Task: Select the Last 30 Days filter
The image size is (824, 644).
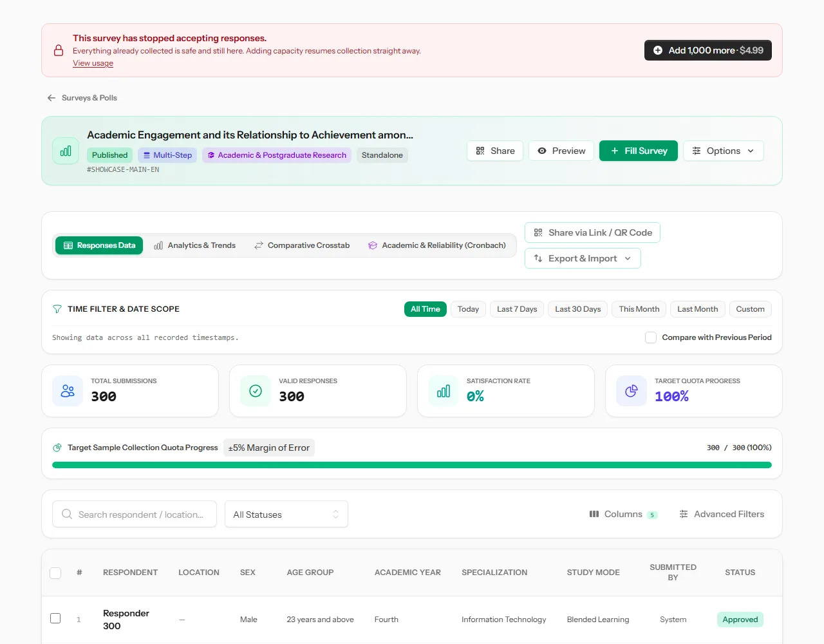Action: tap(578, 309)
